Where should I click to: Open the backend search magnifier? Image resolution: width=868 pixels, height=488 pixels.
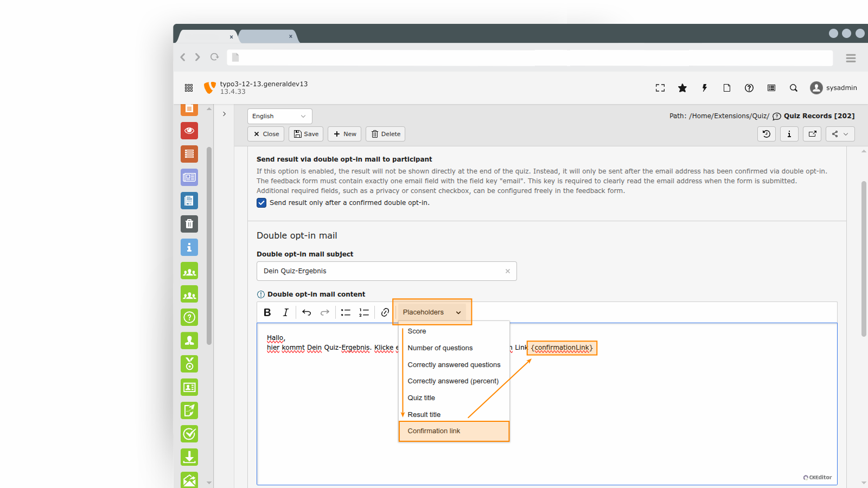coord(794,88)
